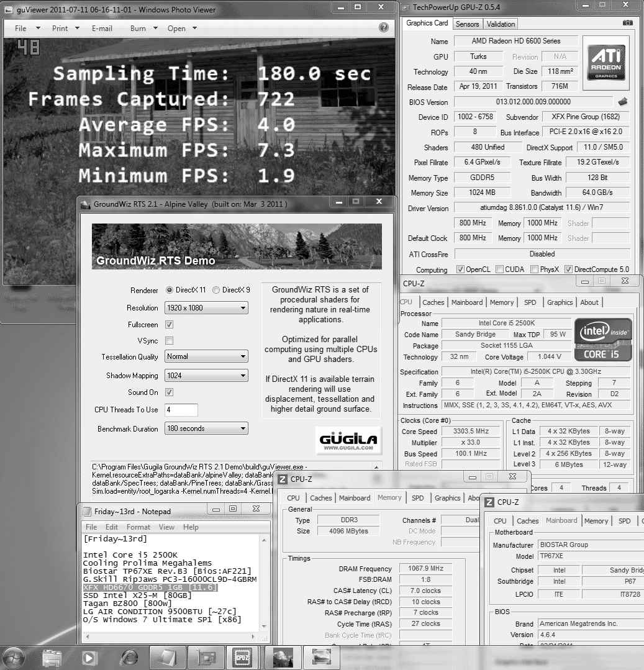Image resolution: width=644 pixels, height=670 pixels.
Task: Open Edit menu in Notepad
Action: pyautogui.click(x=112, y=527)
